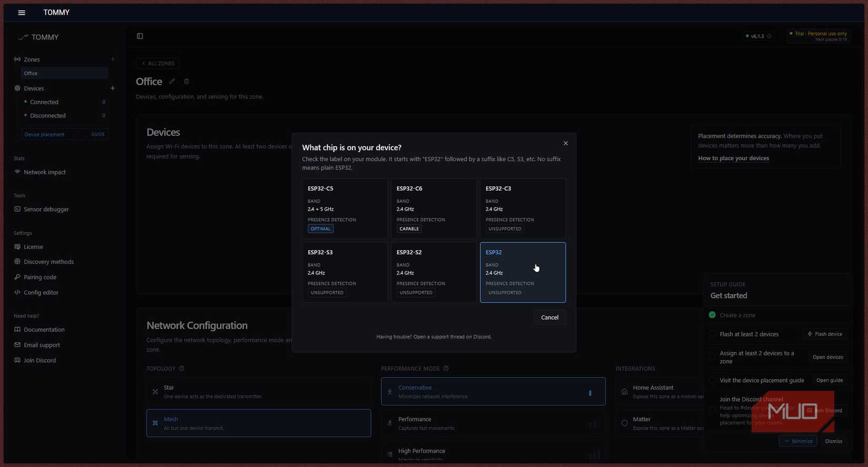Toggle the sidebar panel icon

coord(140,36)
